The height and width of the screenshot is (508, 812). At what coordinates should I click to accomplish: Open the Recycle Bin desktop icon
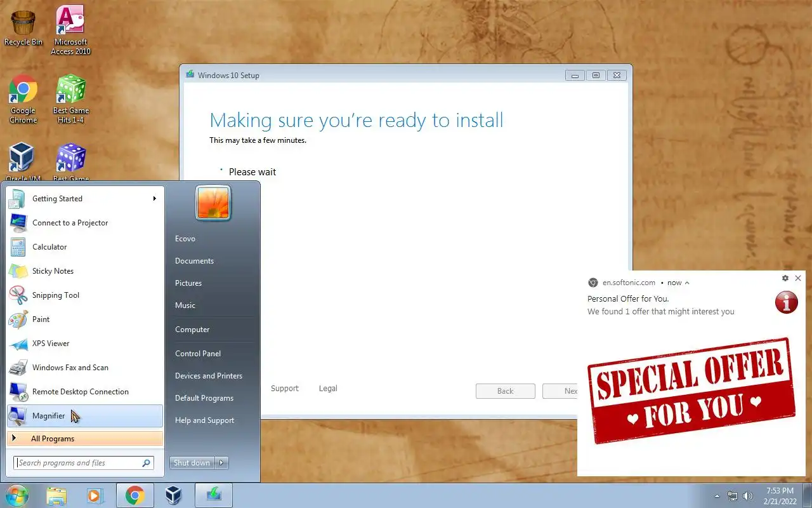(23, 28)
